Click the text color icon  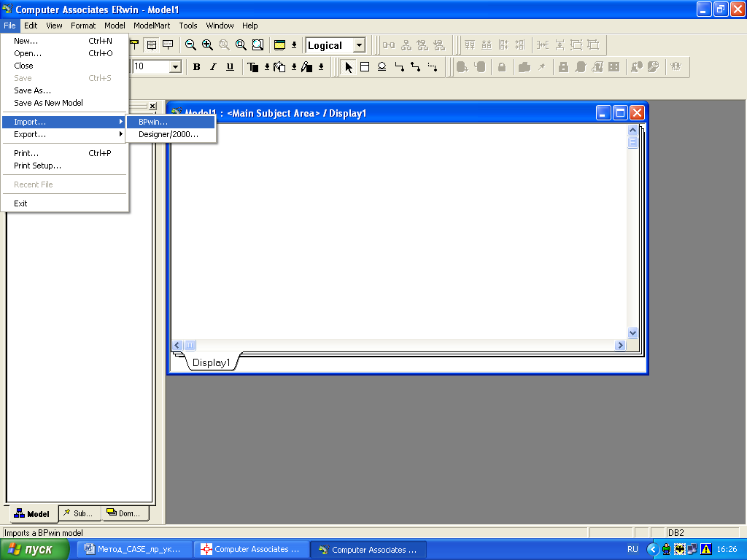pos(252,67)
